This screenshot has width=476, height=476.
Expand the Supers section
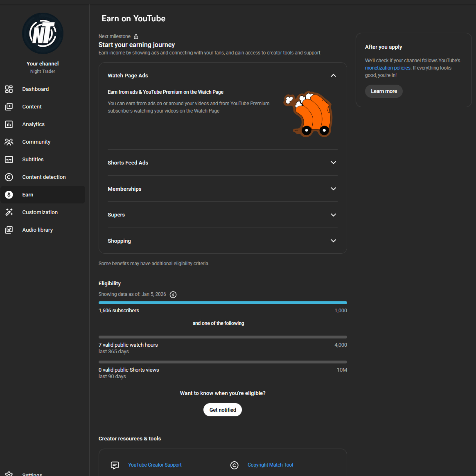tap(333, 215)
